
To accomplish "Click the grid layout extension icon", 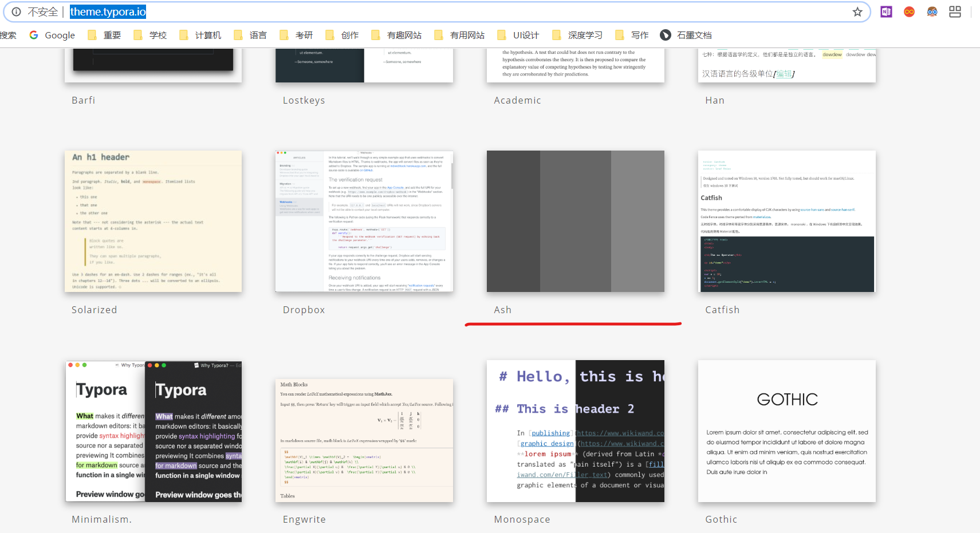I will 954,11.
